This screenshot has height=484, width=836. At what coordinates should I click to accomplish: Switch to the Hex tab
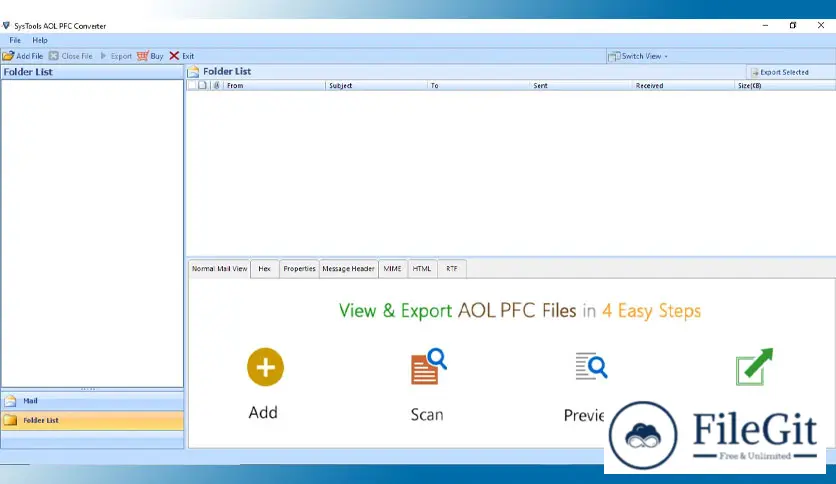tap(264, 269)
